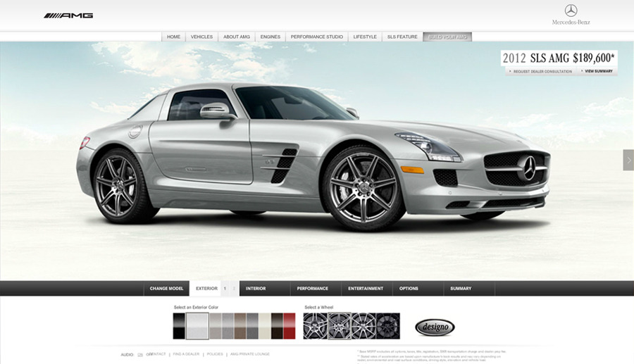Image resolution: width=634 pixels, height=364 pixels.
Task: Choose the black exterior color swatch
Action: point(179,325)
